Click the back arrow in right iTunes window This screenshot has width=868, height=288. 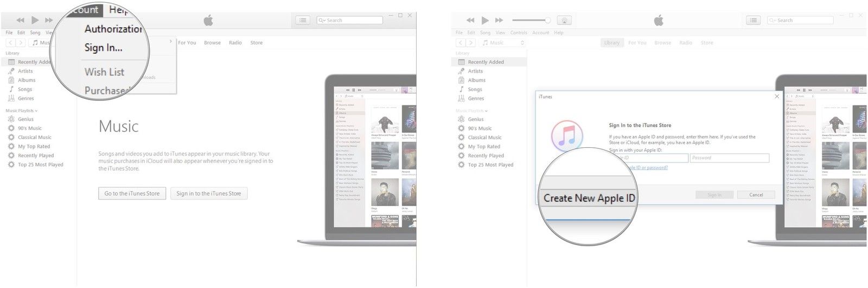(x=461, y=42)
